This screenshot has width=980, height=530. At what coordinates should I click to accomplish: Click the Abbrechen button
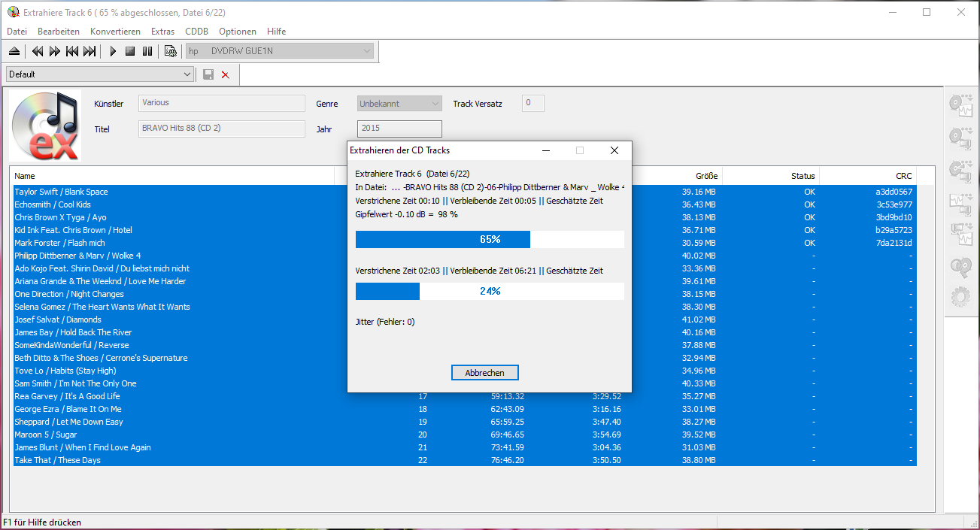pyautogui.click(x=484, y=373)
